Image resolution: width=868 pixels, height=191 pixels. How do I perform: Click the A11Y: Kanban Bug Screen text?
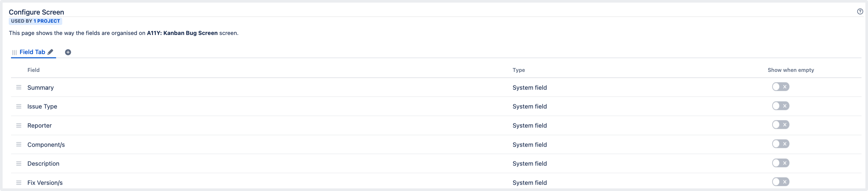[182, 33]
